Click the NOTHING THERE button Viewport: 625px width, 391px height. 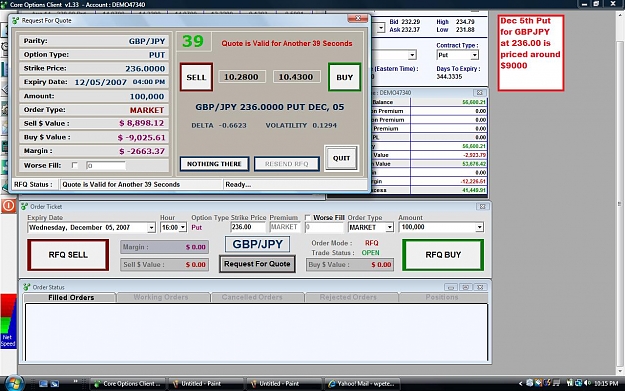click(x=214, y=164)
